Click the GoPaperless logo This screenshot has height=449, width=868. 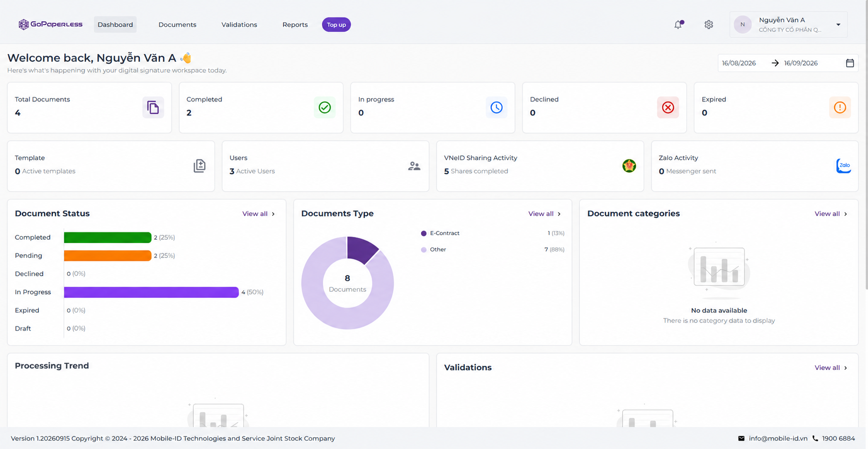(50, 24)
